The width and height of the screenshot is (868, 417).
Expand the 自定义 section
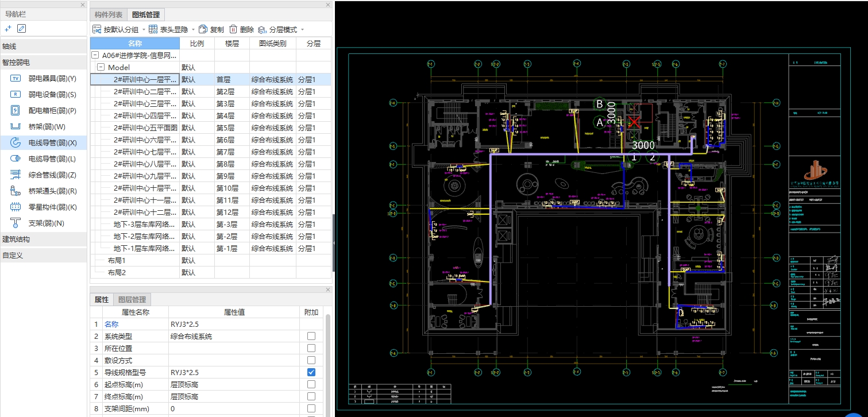click(x=44, y=255)
